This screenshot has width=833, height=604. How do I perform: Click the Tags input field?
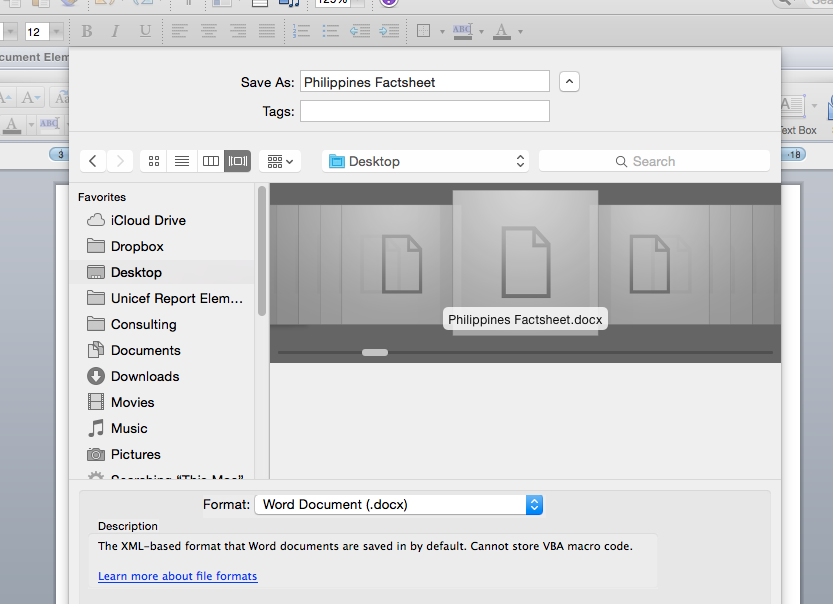(424, 111)
